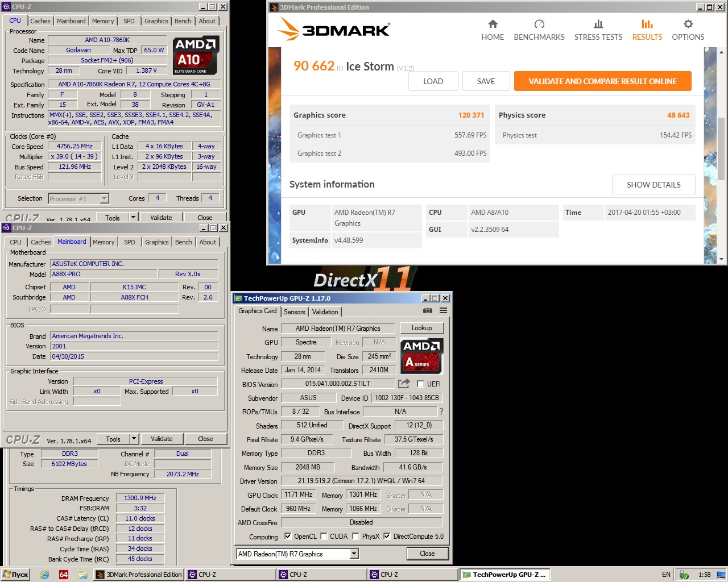The width and height of the screenshot is (728, 582).
Task: Switch to the Validation tab in GPU-Z
Action: [325, 311]
